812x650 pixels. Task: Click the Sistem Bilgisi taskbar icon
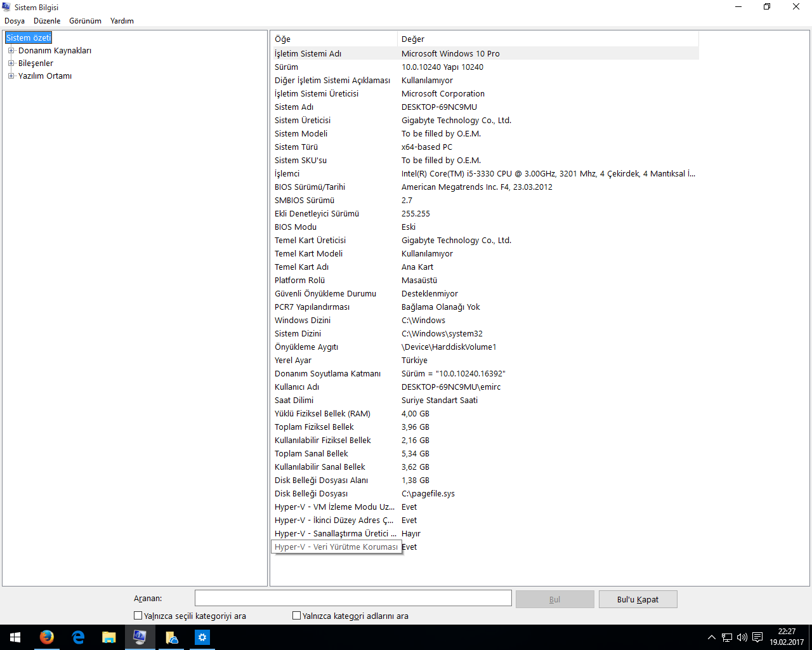[140, 637]
